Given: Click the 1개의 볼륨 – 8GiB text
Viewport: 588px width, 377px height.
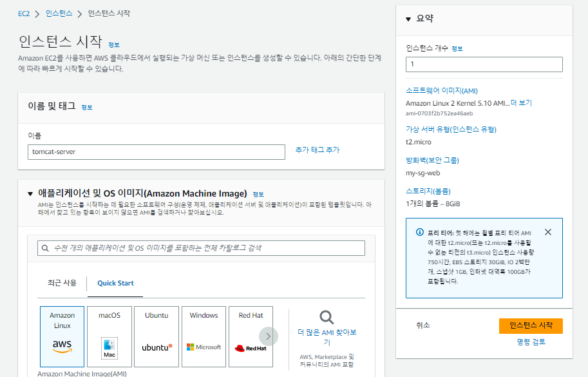Looking at the screenshot, I should (433, 204).
